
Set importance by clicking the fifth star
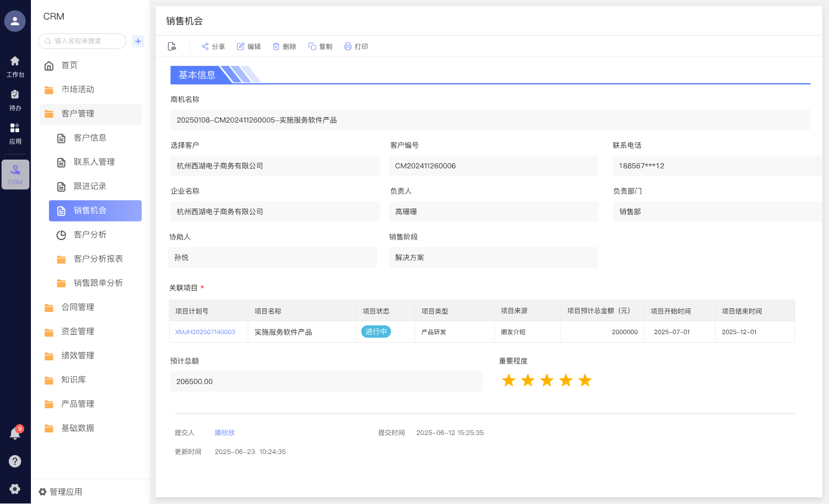[x=585, y=380]
